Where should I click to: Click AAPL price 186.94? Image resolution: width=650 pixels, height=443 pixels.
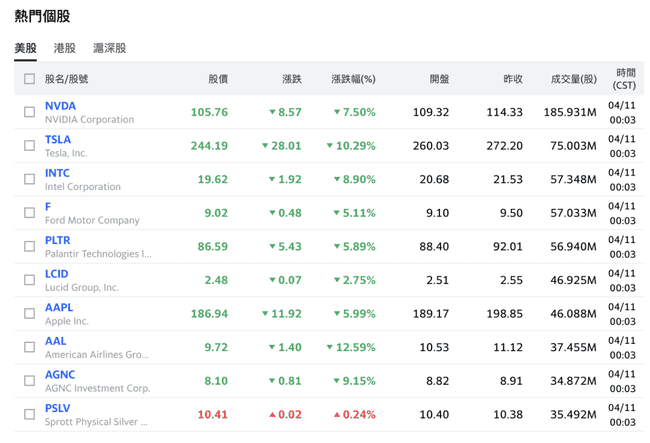(209, 313)
